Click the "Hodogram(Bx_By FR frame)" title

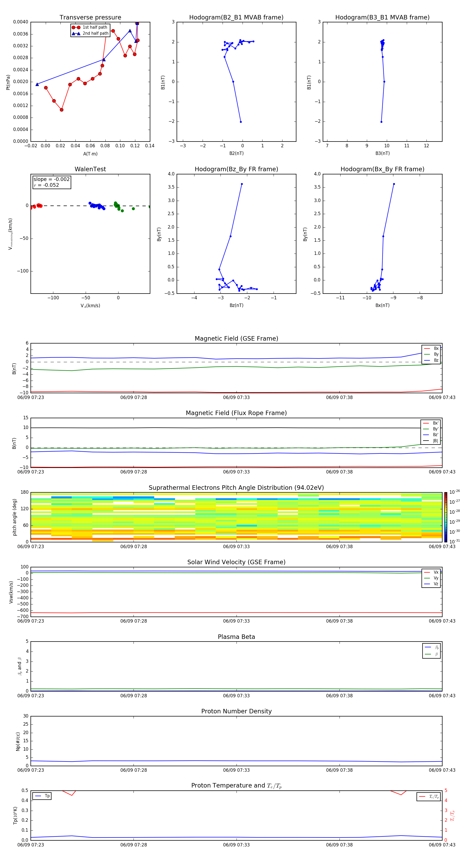[382, 169]
